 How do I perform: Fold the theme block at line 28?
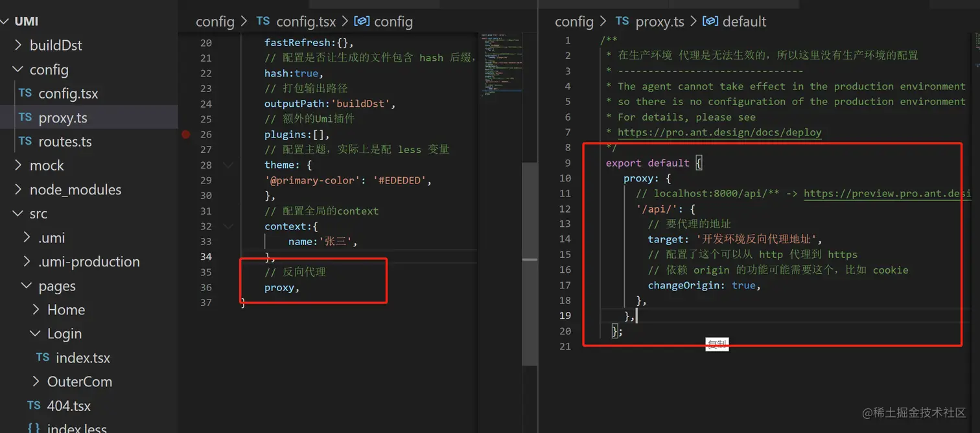click(x=228, y=165)
